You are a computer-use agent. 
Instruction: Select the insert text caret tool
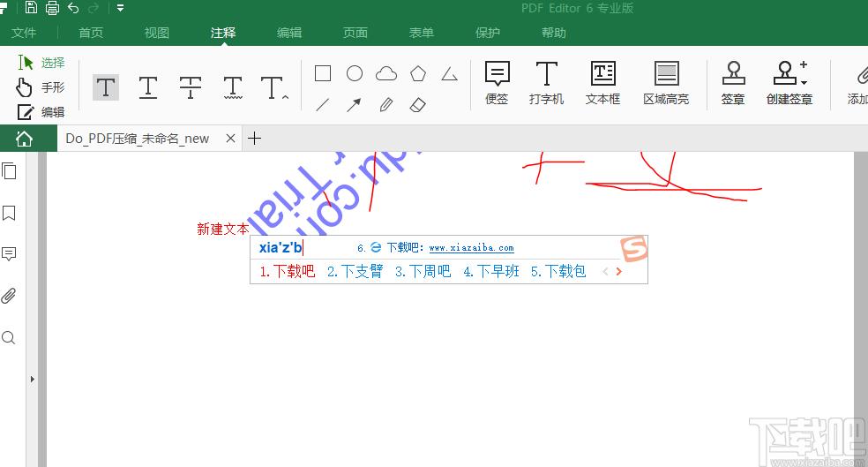point(274,87)
